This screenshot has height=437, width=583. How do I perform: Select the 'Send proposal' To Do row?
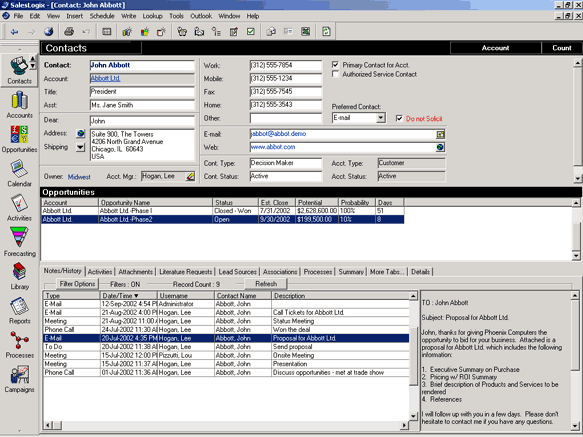pos(226,347)
